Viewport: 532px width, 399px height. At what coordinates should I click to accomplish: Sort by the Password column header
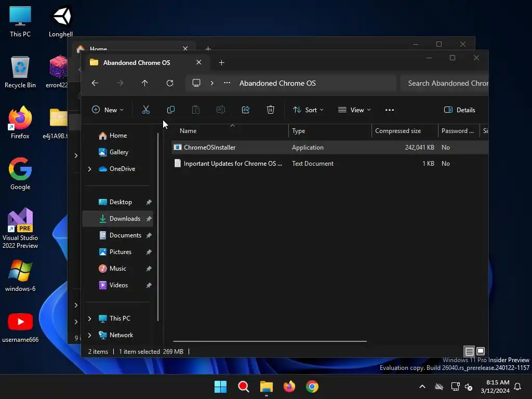pos(459,131)
